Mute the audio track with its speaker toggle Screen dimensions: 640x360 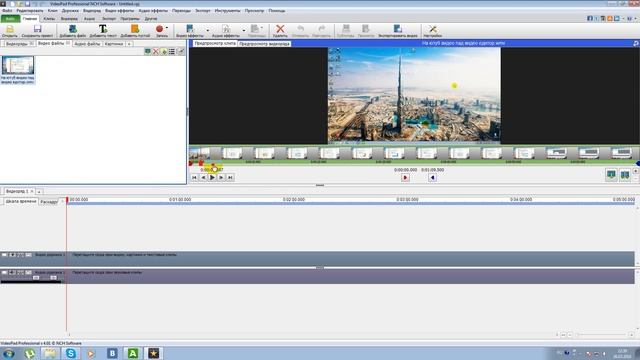point(12,272)
